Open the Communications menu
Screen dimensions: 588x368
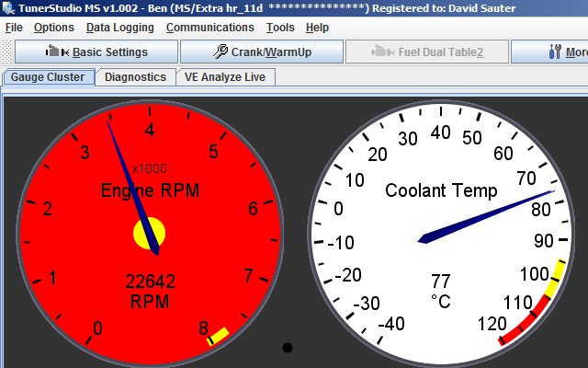coord(210,28)
